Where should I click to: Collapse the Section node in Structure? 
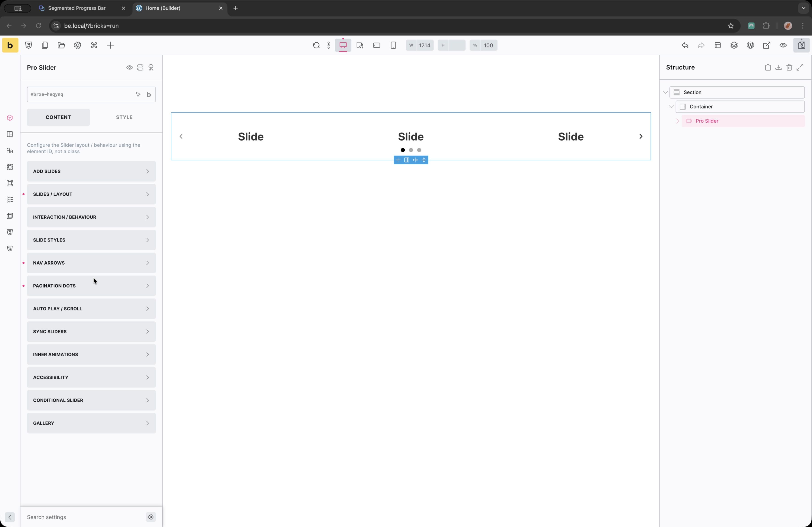[x=665, y=92]
